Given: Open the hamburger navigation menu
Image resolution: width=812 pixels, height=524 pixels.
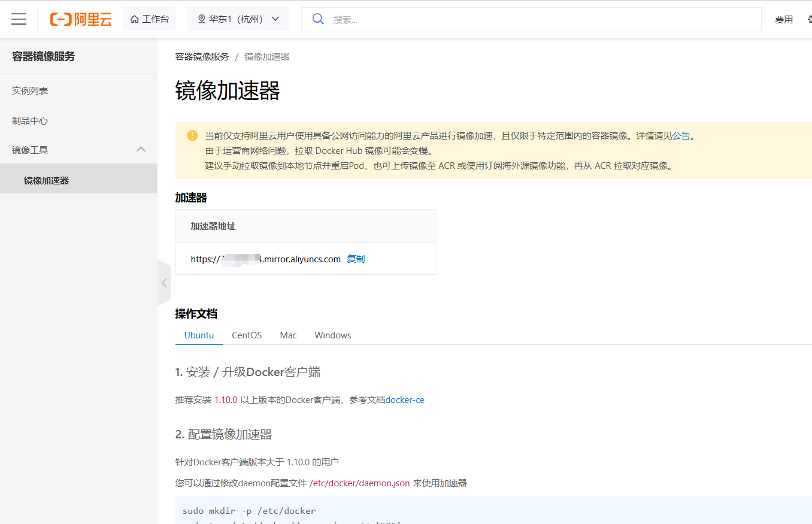Looking at the screenshot, I should pyautogui.click(x=19, y=19).
